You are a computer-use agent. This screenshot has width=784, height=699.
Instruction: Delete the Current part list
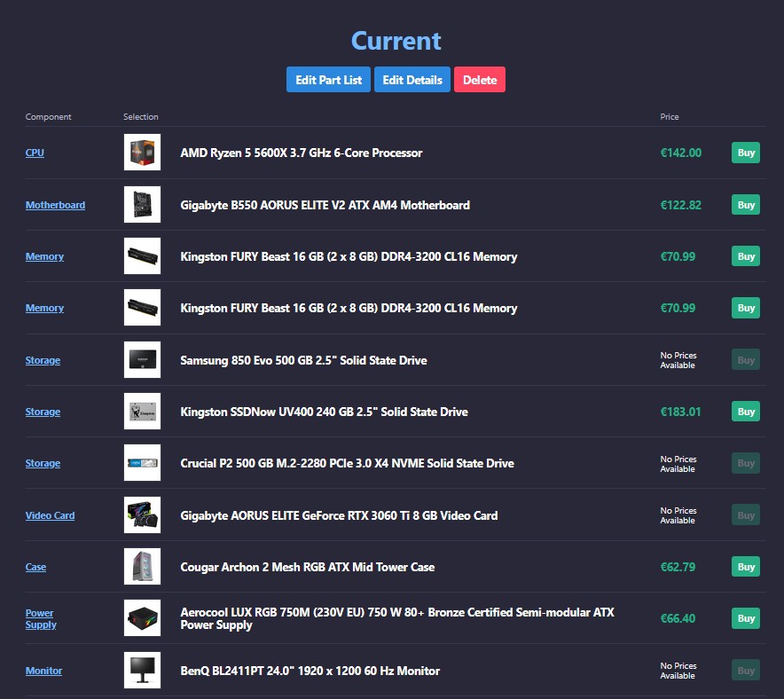480,80
